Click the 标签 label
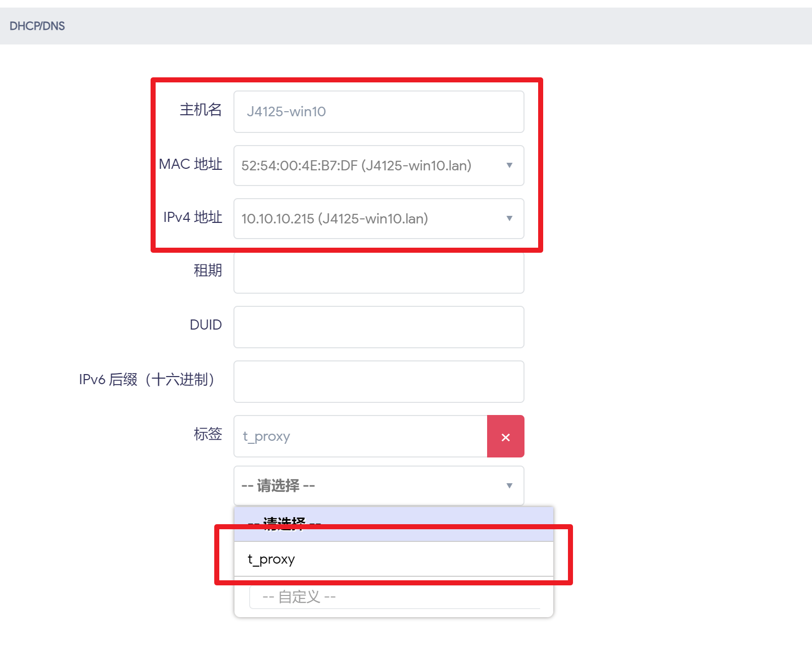Screen dimensions: 812x645 pyautogui.click(x=208, y=434)
